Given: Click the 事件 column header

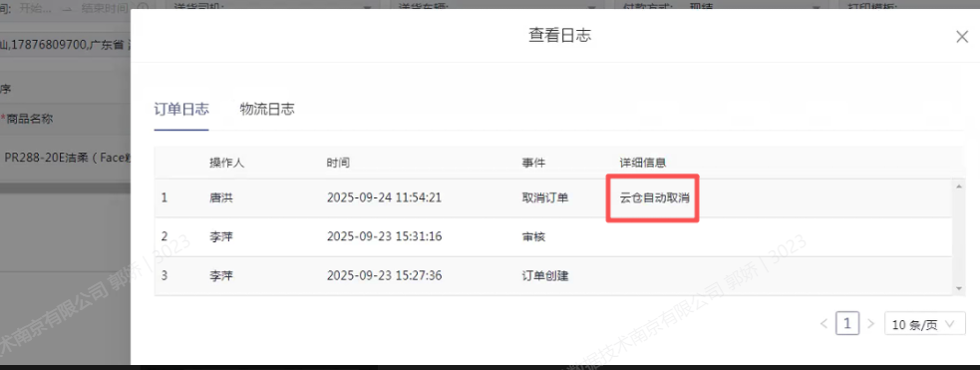Looking at the screenshot, I should (x=533, y=163).
